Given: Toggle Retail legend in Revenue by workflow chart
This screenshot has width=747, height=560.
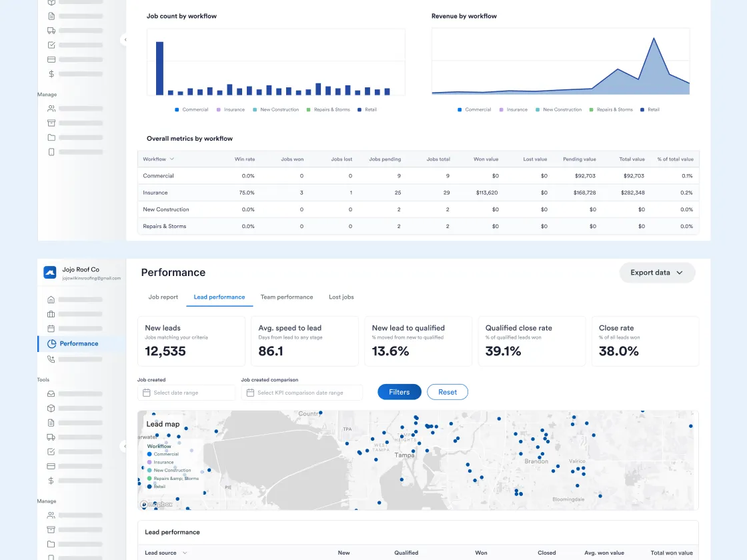Looking at the screenshot, I should coord(650,109).
